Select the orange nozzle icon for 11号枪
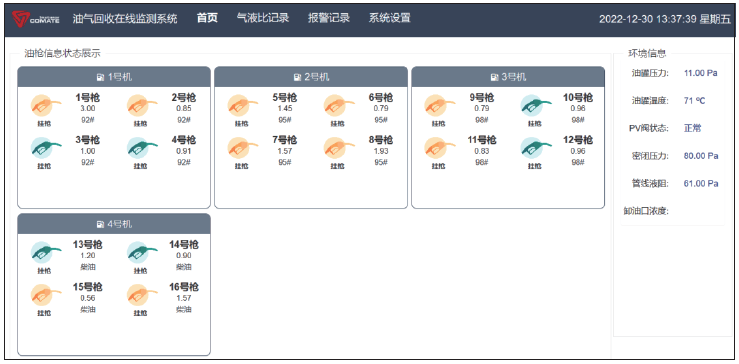The width and height of the screenshot is (739, 364). click(439, 148)
